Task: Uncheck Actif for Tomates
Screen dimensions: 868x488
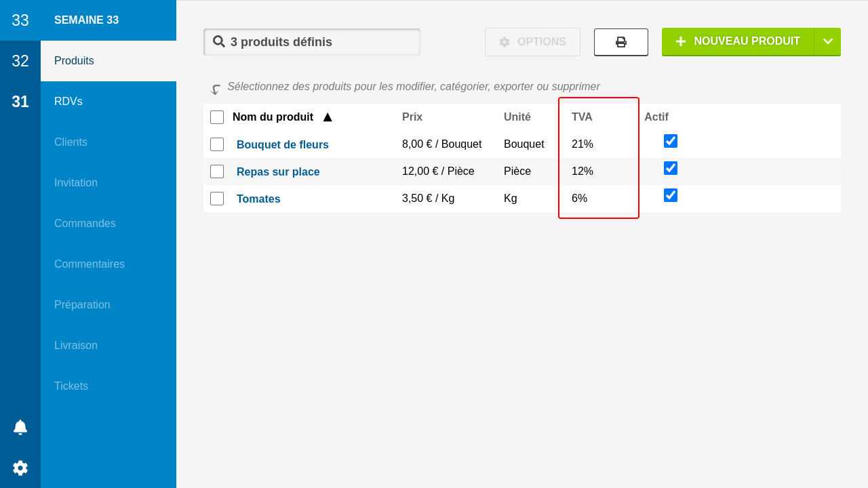Action: pyautogui.click(x=671, y=195)
